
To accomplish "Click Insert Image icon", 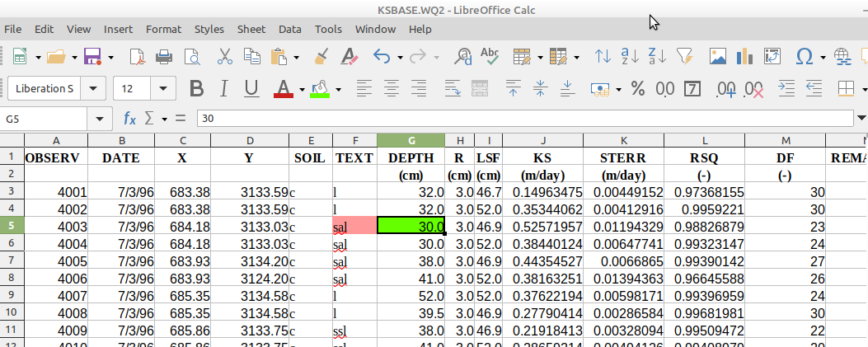I will click(717, 56).
